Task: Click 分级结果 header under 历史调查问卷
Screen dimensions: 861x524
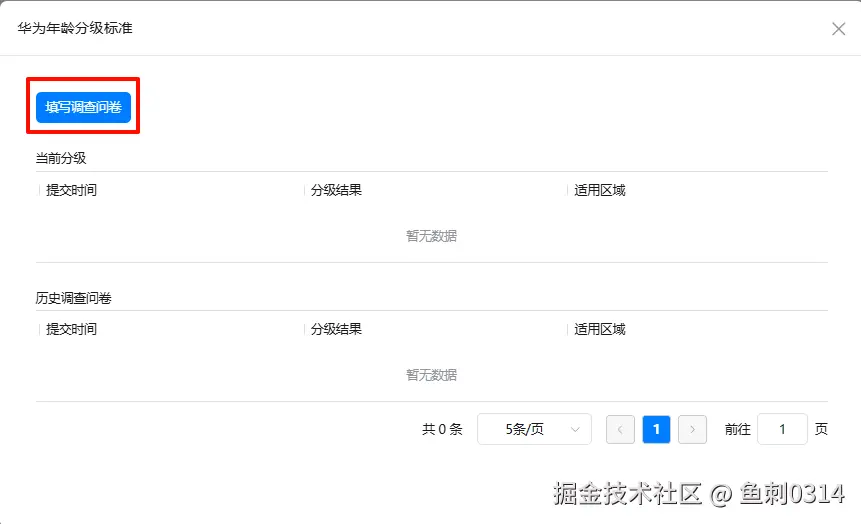Action: (336, 329)
